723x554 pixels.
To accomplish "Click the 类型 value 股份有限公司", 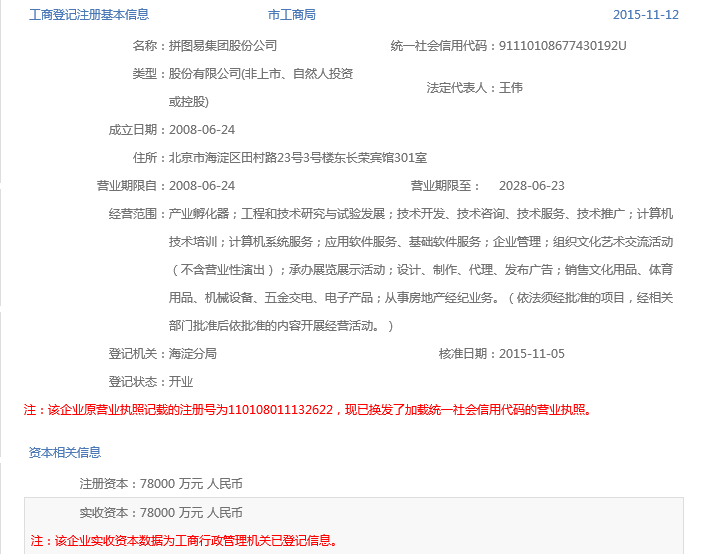I will 260,74.
